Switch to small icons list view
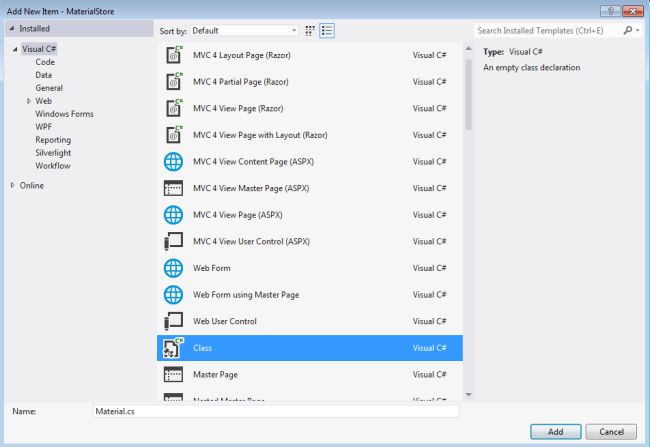Image resolution: width=650 pixels, height=447 pixels. tap(327, 31)
